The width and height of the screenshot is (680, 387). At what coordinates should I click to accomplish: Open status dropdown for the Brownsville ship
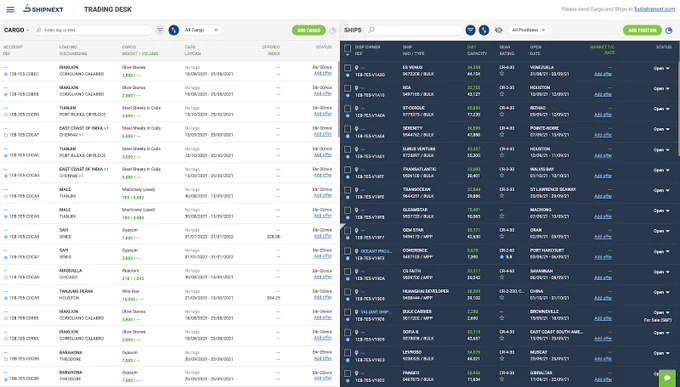click(661, 312)
